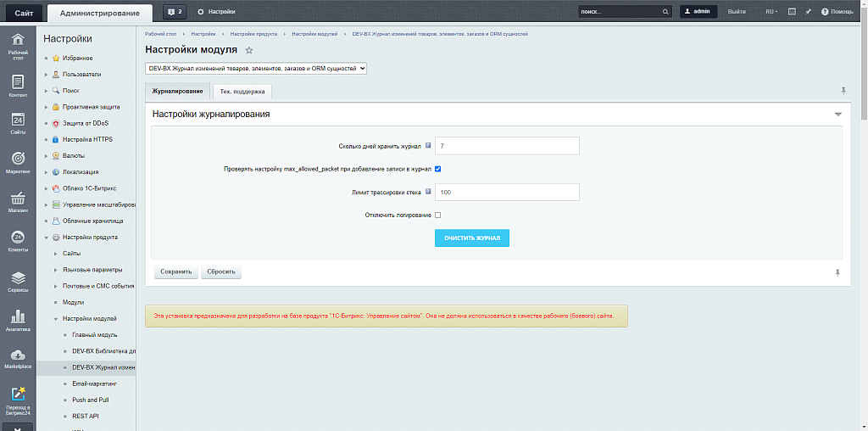The width and height of the screenshot is (868, 431).
Task: Click the Сохранить button
Action: [175, 272]
